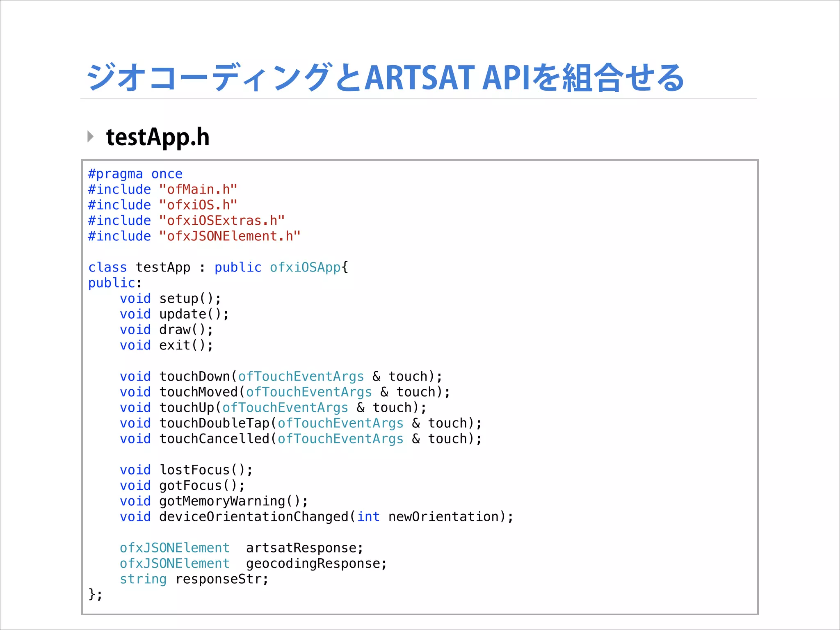The height and width of the screenshot is (630, 840).
Task: Click the 'artsatResponse' variable line
Action: click(x=242, y=548)
